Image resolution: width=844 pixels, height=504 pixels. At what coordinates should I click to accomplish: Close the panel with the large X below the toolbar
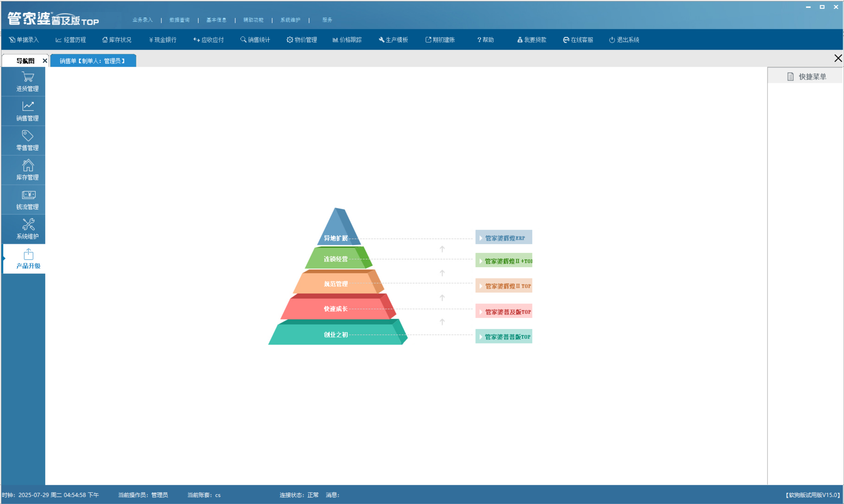838,58
